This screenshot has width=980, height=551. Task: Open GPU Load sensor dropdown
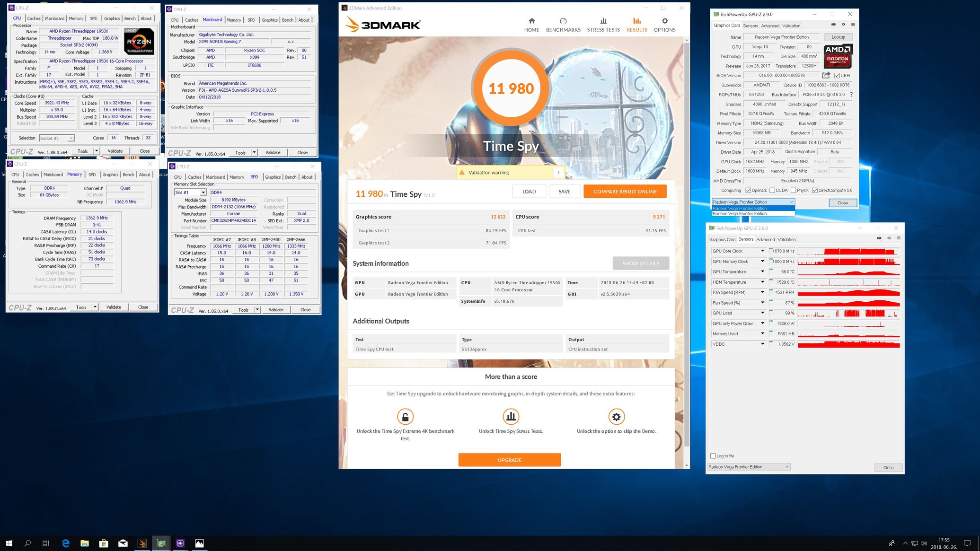(x=762, y=313)
